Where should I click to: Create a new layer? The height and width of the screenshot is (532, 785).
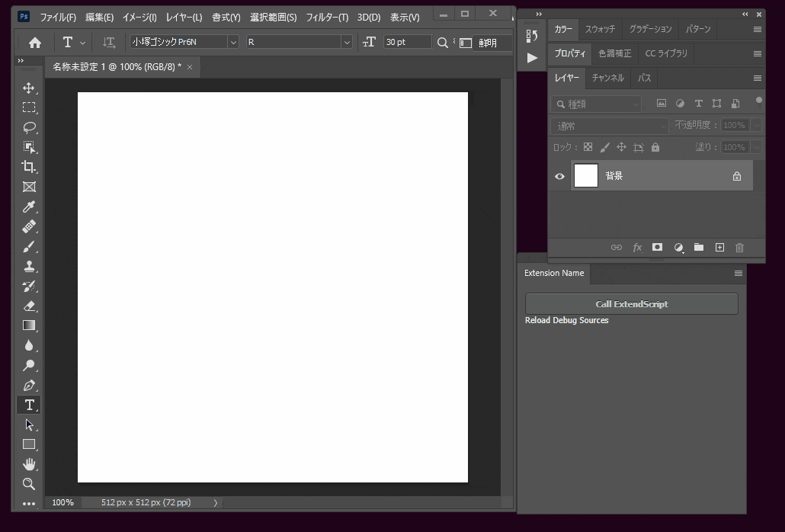tap(719, 247)
